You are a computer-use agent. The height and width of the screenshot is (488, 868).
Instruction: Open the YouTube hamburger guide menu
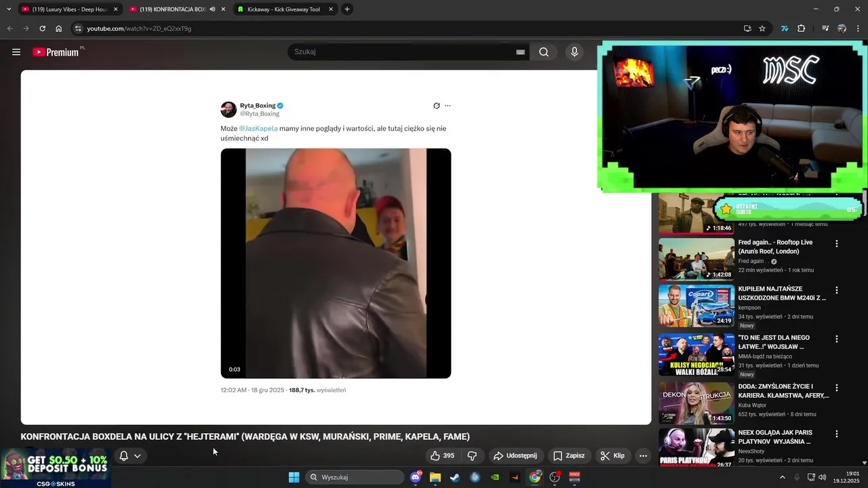(x=16, y=52)
